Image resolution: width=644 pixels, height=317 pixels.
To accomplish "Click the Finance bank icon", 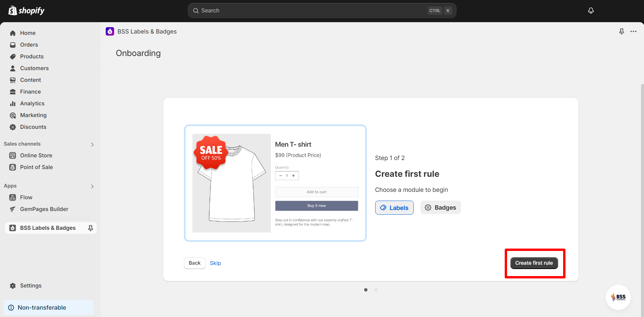I will pos(13,92).
